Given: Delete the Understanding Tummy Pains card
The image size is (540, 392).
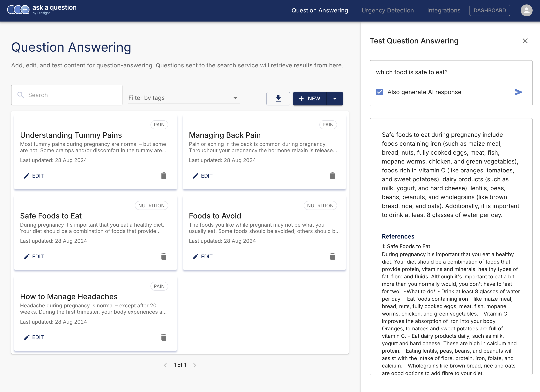Looking at the screenshot, I should click(x=163, y=176).
